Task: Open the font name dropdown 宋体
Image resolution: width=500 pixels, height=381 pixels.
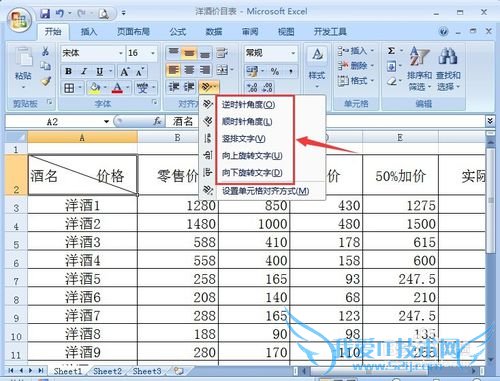Action: click(x=121, y=53)
